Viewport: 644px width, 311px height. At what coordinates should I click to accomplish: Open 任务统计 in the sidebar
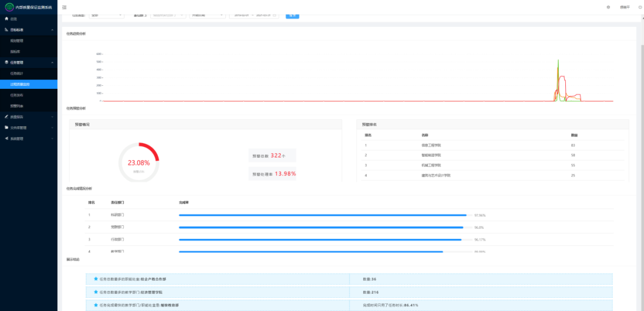click(17, 73)
